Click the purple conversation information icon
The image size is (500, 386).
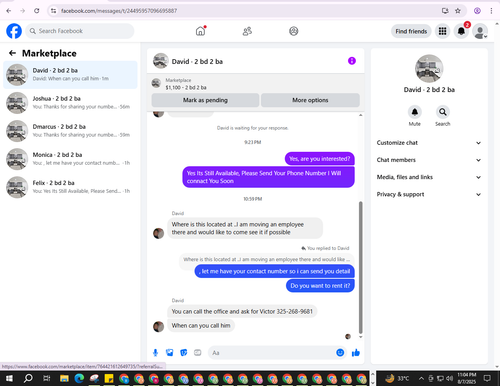[352, 61]
